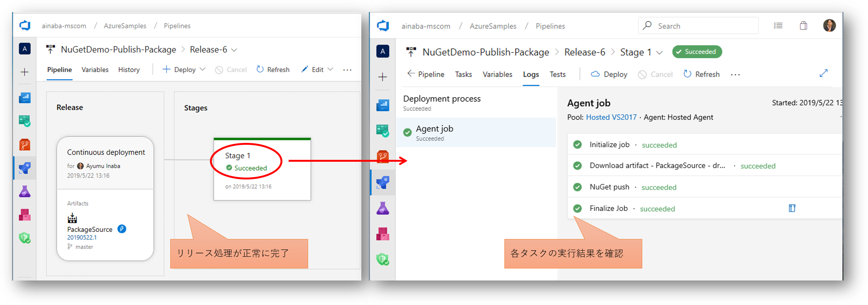Expand the Stage 1 dropdown chevron

coord(659,52)
